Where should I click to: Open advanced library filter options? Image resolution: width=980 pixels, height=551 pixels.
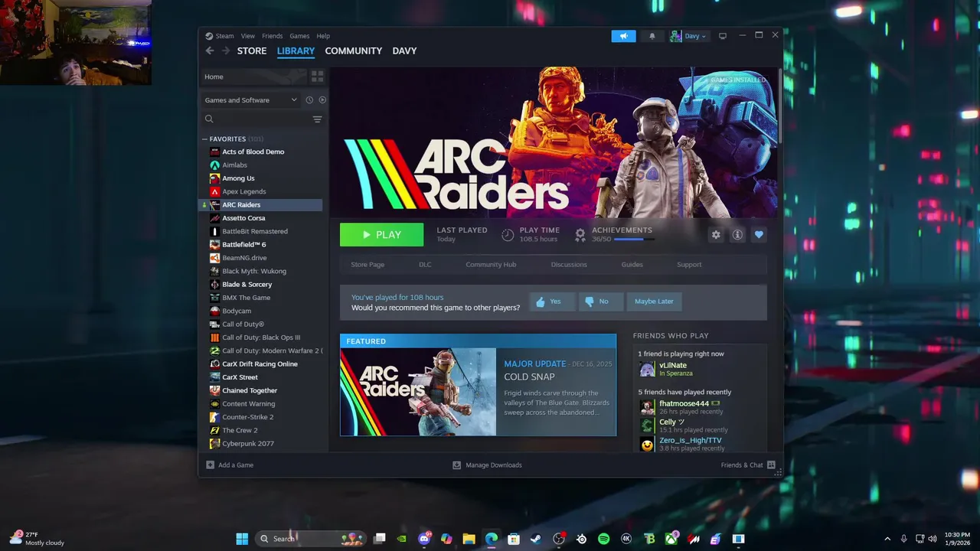click(x=317, y=119)
